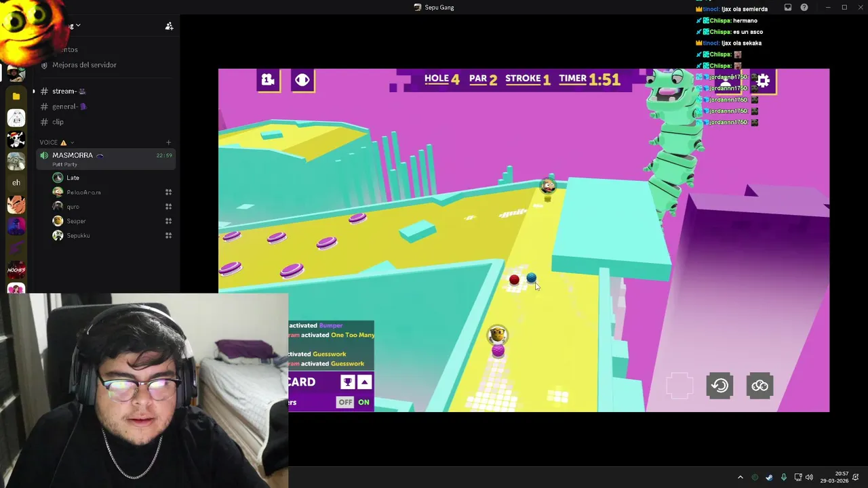Open the notifications bell in taskbar
Viewport: 868px width, 488px height.
(x=856, y=478)
